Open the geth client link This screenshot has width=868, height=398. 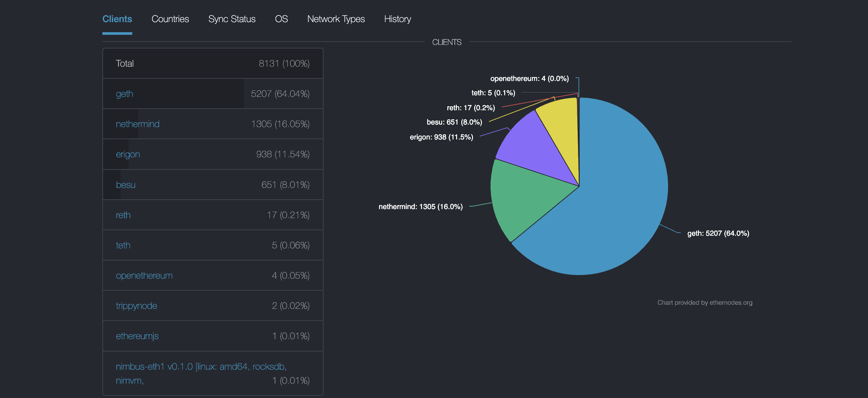tap(124, 94)
